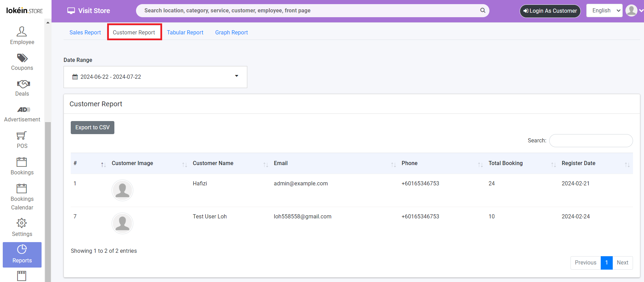Open the Employee sidebar icon
This screenshot has height=282, width=644.
point(22,32)
